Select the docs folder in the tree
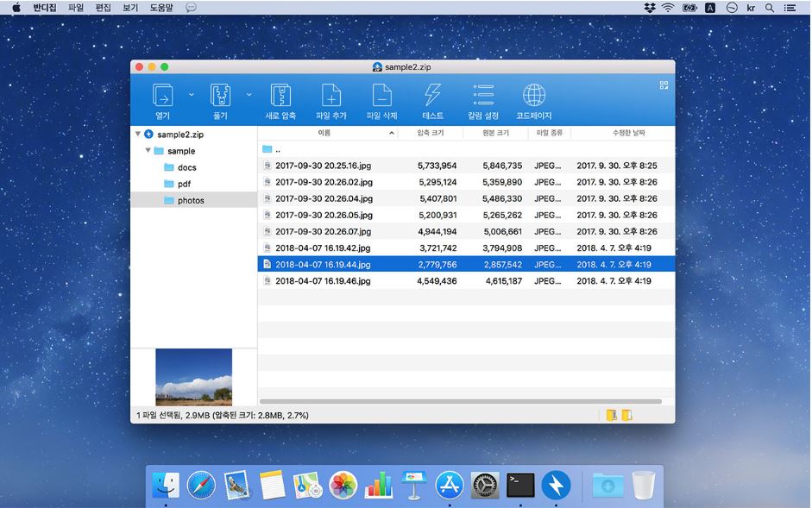 point(186,168)
